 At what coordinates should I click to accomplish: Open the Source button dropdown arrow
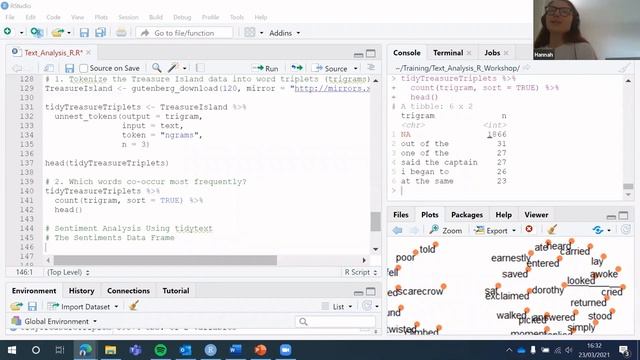tap(356, 69)
